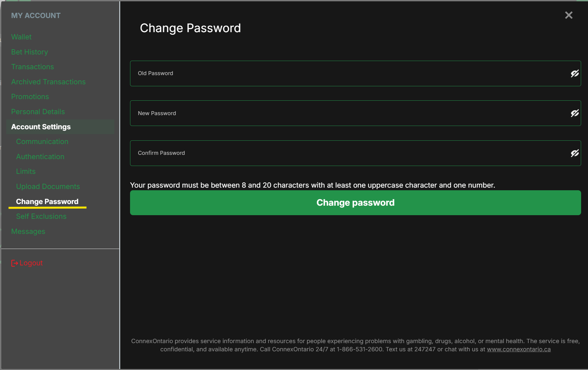Show the Old Password text
The image size is (588, 370).
point(575,73)
